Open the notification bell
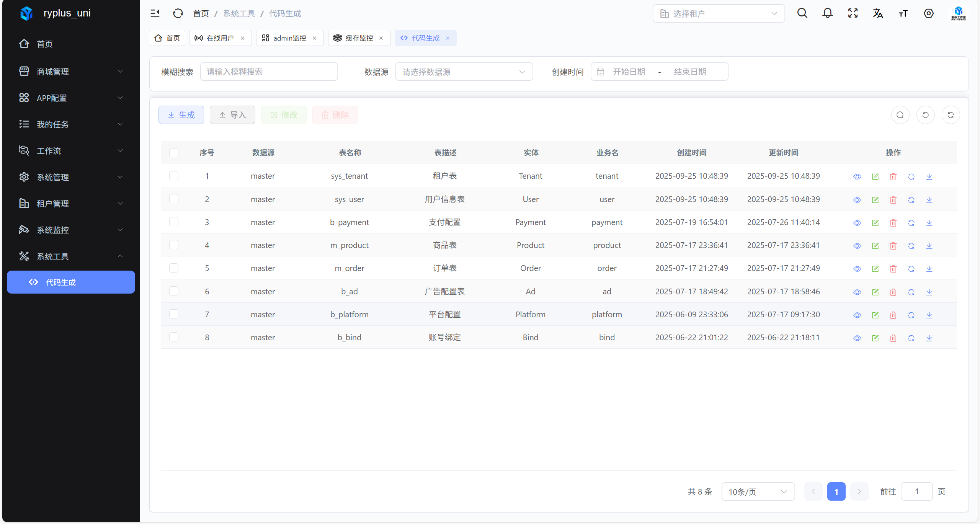Viewport: 980px width, 524px height. tap(828, 13)
